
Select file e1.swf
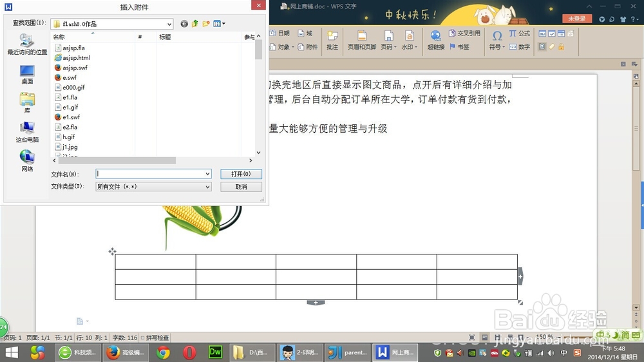(x=68, y=117)
